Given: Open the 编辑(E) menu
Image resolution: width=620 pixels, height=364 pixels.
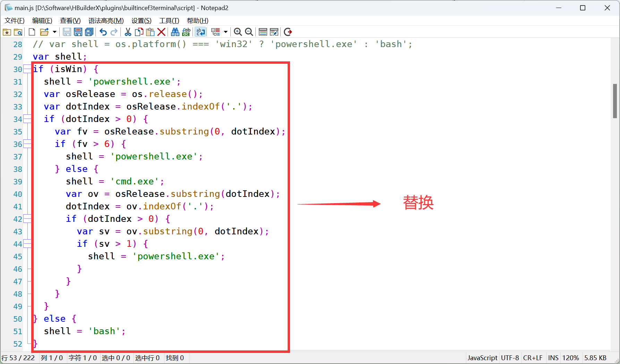Looking at the screenshot, I should coord(42,21).
